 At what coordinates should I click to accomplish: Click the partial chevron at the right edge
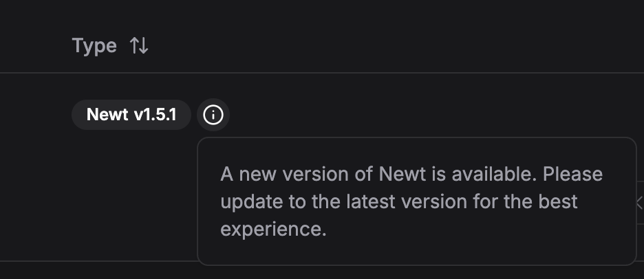point(639,203)
